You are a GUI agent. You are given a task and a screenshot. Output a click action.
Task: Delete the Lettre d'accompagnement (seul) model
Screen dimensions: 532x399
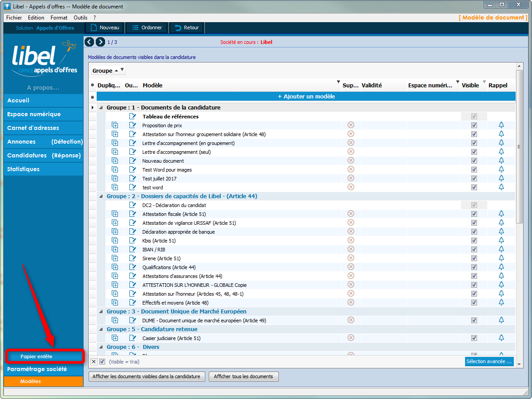pyautogui.click(x=351, y=152)
